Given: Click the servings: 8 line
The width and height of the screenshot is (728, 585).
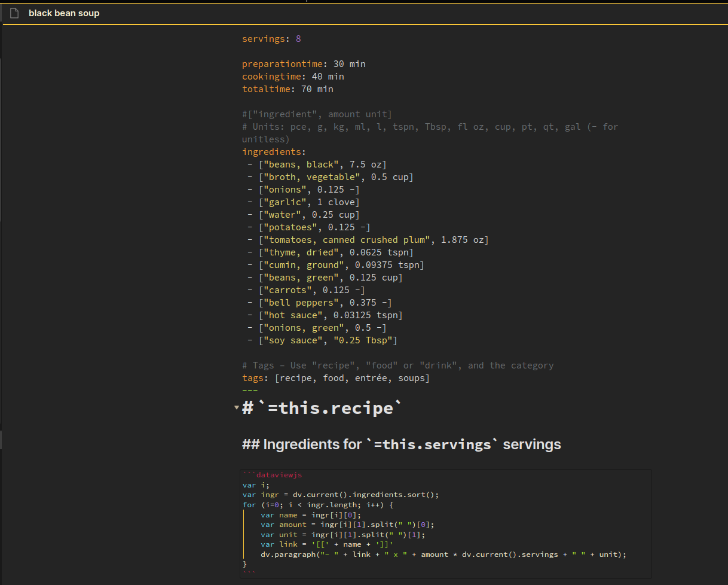Looking at the screenshot, I should click(271, 39).
